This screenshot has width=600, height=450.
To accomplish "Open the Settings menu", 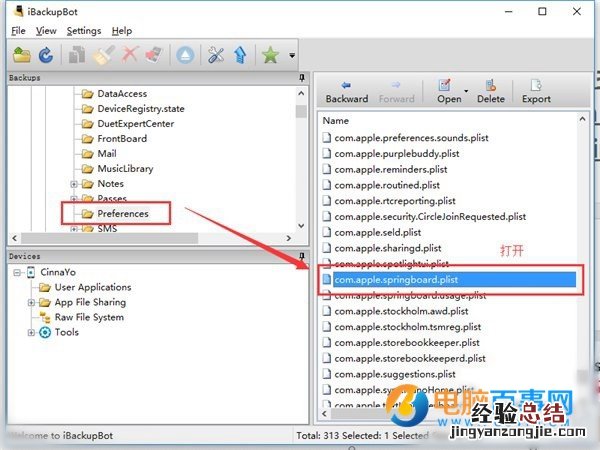I will click(x=84, y=31).
